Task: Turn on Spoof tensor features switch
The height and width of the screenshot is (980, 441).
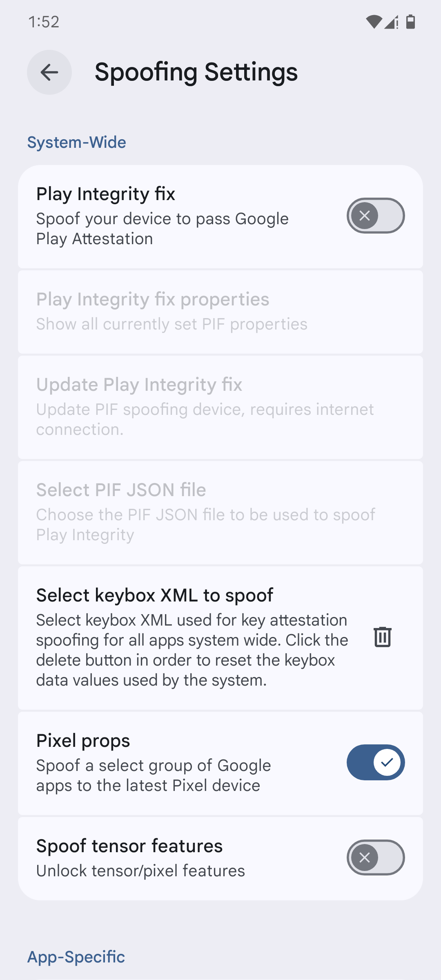Action: click(x=376, y=857)
